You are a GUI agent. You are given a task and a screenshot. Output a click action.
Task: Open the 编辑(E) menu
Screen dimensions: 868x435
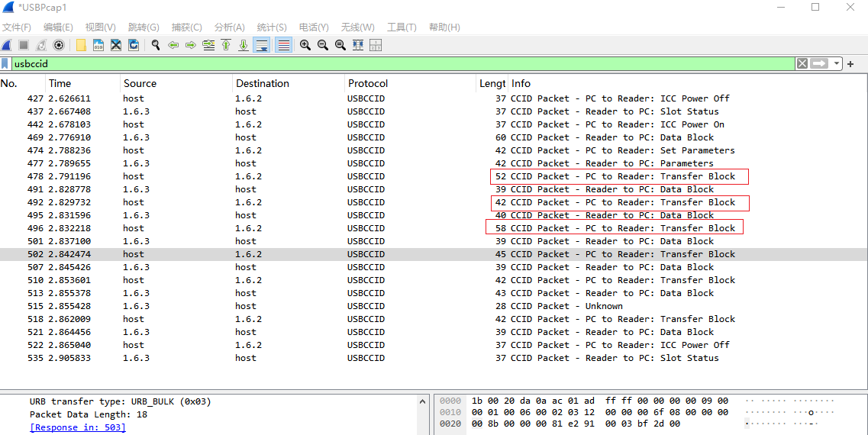[58, 27]
